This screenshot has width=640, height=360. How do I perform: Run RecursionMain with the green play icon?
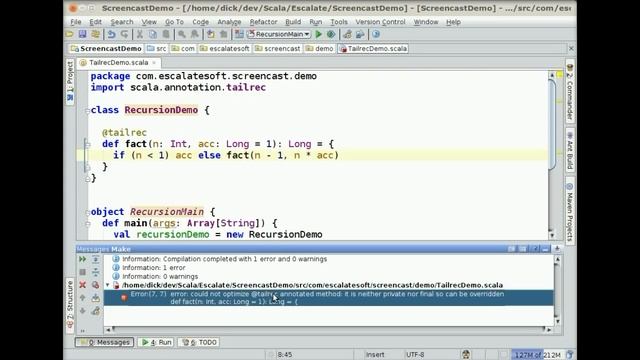[x=319, y=34]
